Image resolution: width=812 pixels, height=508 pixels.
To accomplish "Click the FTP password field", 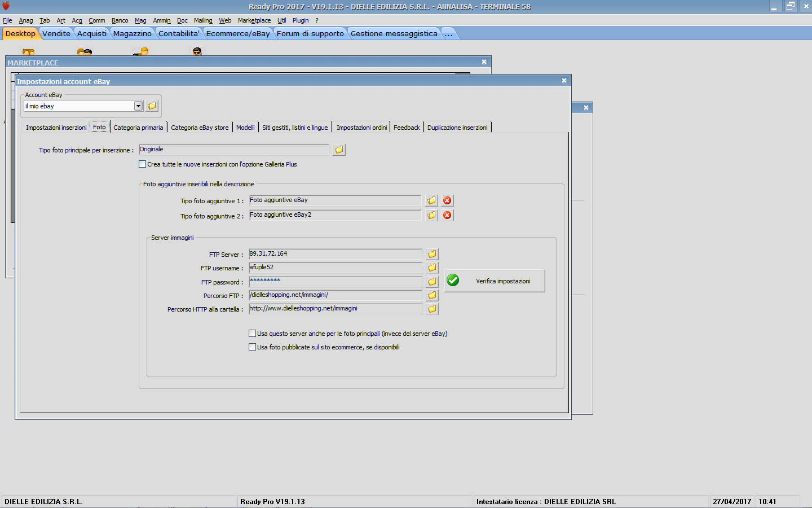I will click(335, 282).
